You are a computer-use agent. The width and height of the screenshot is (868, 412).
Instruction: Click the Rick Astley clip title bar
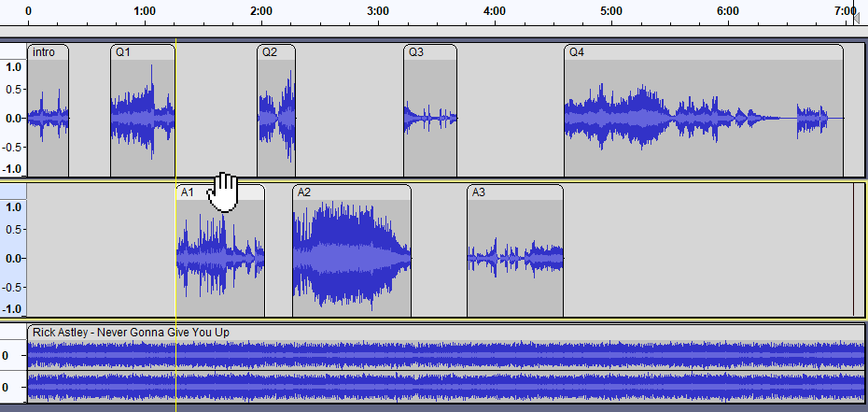(x=445, y=333)
